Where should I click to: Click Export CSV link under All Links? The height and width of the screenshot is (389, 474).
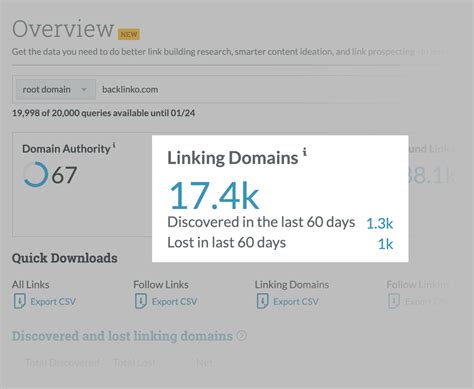pos(53,301)
